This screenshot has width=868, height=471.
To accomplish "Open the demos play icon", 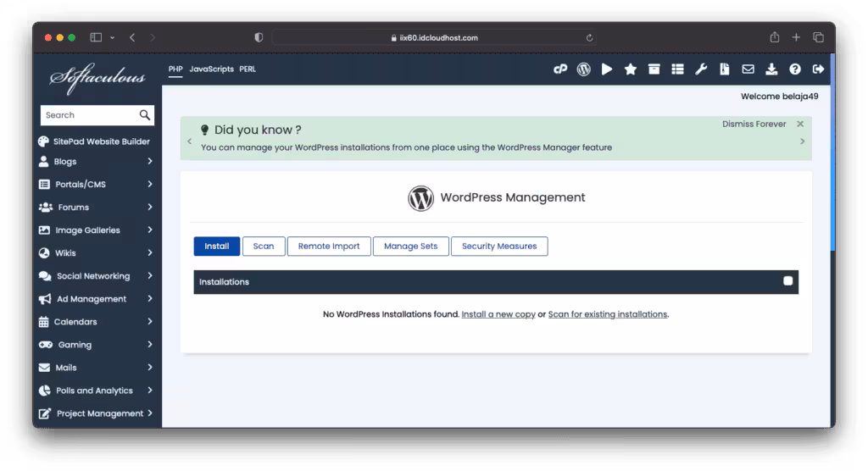I will [x=607, y=69].
